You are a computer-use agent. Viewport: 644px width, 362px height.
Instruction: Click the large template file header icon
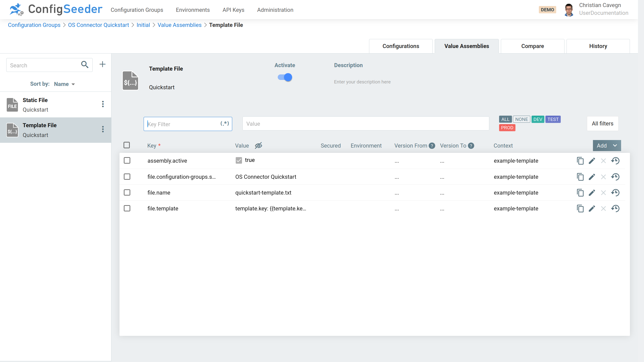130,80
